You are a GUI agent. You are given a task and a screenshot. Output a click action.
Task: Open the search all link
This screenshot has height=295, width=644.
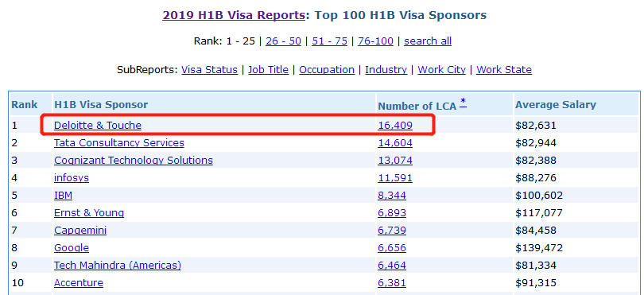click(x=428, y=41)
